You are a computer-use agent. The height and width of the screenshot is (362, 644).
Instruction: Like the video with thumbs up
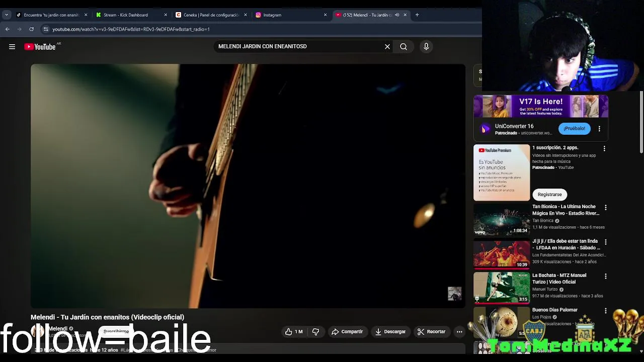[294, 332]
